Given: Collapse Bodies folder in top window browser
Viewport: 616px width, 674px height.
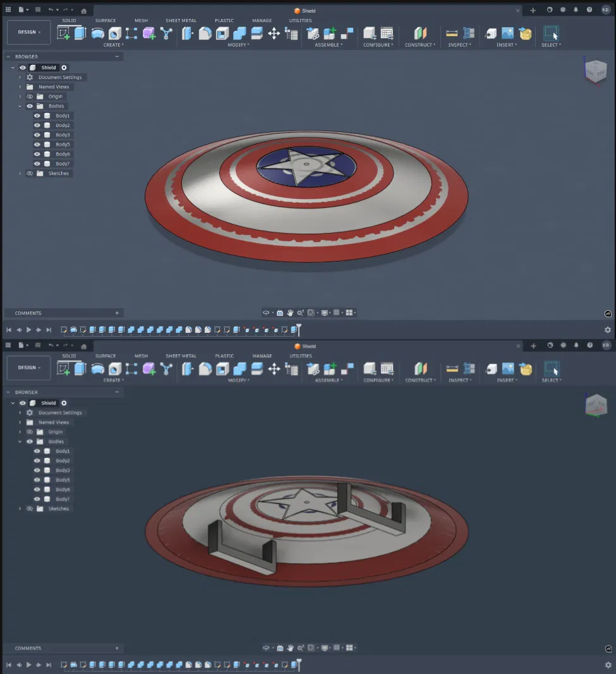Looking at the screenshot, I should (x=20, y=106).
